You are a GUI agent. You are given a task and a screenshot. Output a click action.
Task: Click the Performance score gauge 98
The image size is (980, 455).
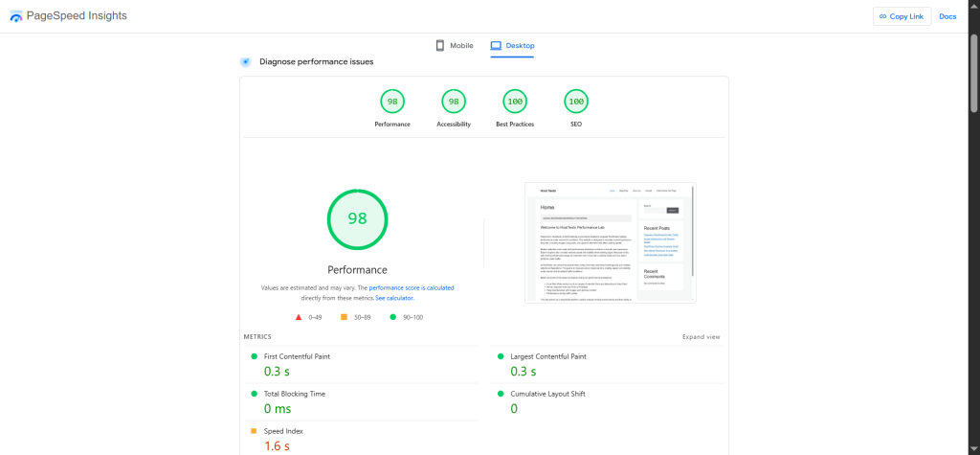391,102
